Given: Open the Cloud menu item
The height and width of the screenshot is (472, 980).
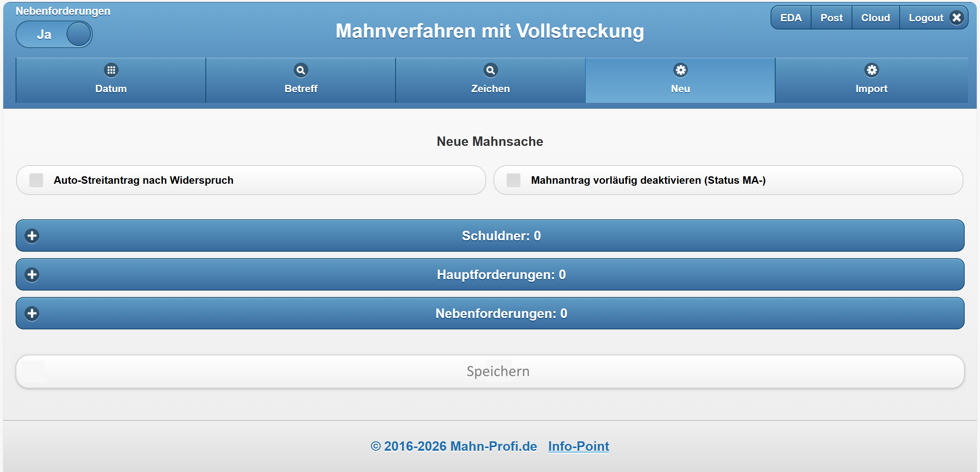Looking at the screenshot, I should point(875,18).
